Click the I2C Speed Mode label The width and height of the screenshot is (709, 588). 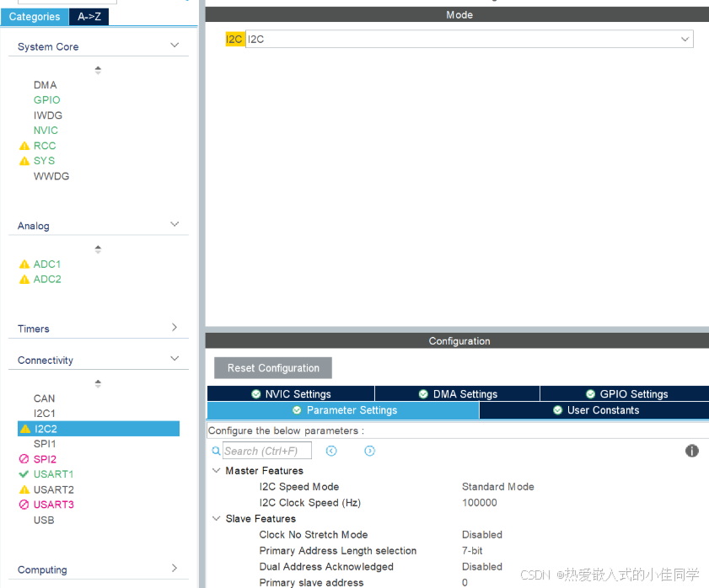299,487
